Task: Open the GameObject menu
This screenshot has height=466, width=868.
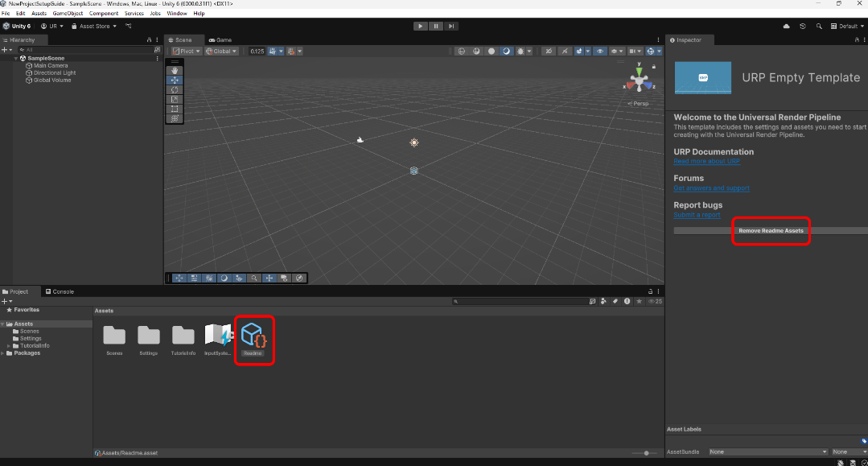Action: [68, 14]
